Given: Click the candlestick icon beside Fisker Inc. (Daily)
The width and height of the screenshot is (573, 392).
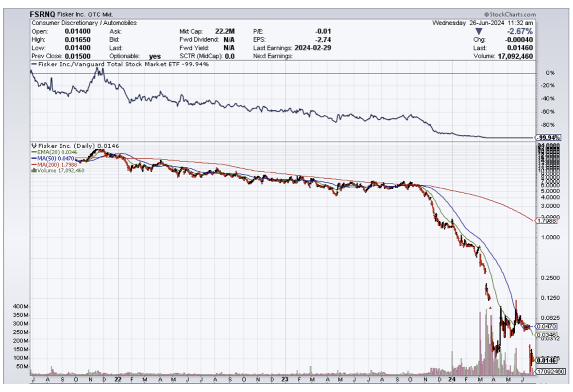Looking at the screenshot, I should tap(33, 146).
